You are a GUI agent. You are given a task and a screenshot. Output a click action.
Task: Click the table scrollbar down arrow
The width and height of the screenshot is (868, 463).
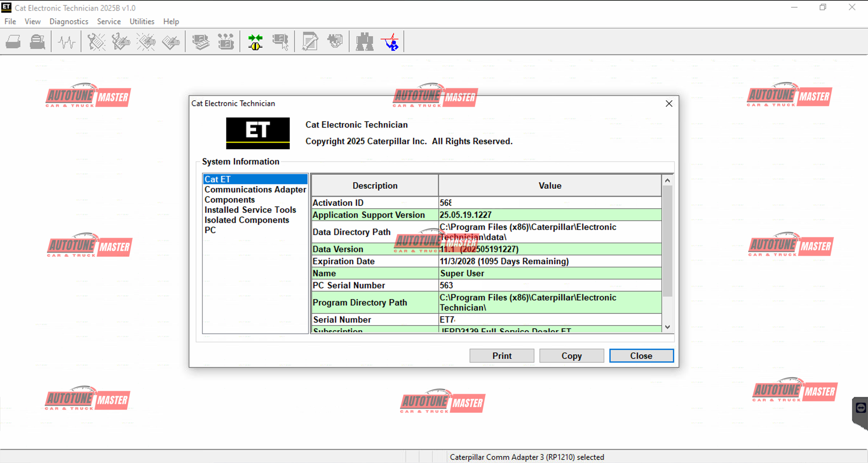pyautogui.click(x=667, y=327)
